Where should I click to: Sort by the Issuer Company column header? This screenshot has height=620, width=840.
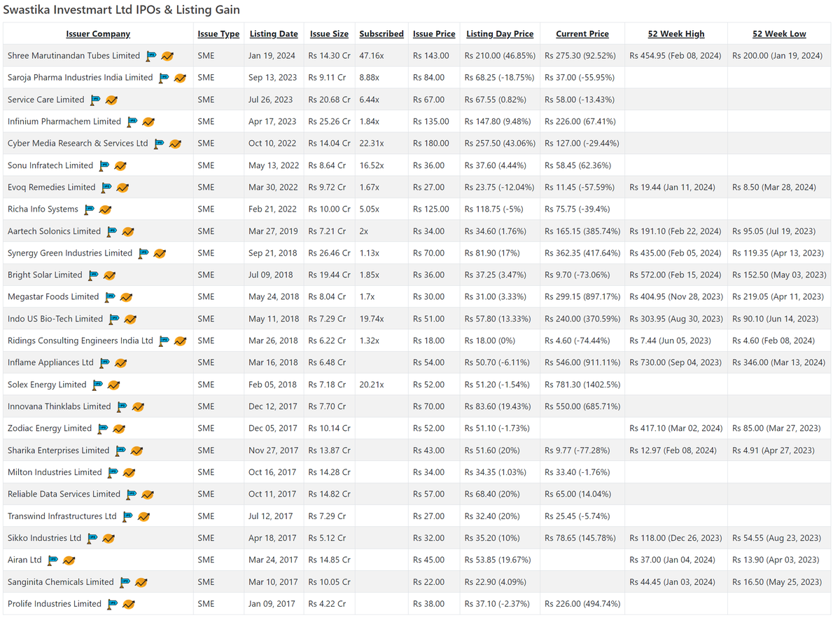(x=98, y=34)
